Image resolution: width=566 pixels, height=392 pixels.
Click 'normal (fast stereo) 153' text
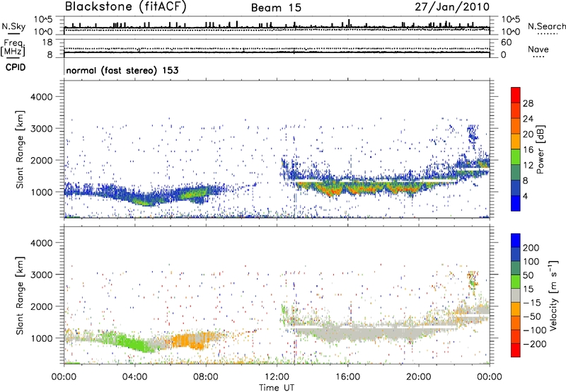coord(122,71)
